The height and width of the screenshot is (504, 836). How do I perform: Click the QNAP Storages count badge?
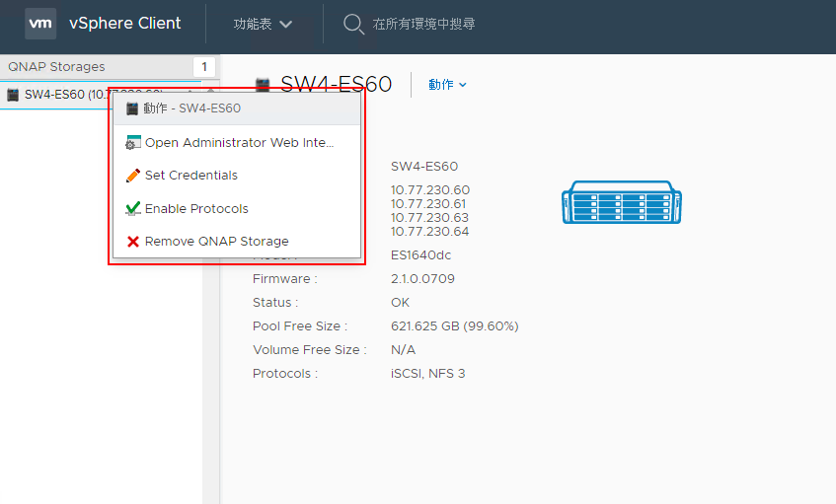204,67
